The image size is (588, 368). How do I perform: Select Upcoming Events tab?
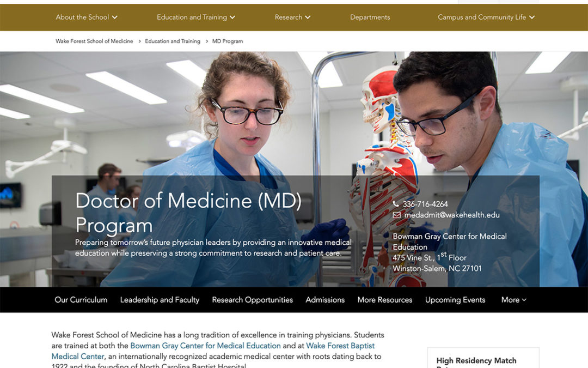coord(455,300)
